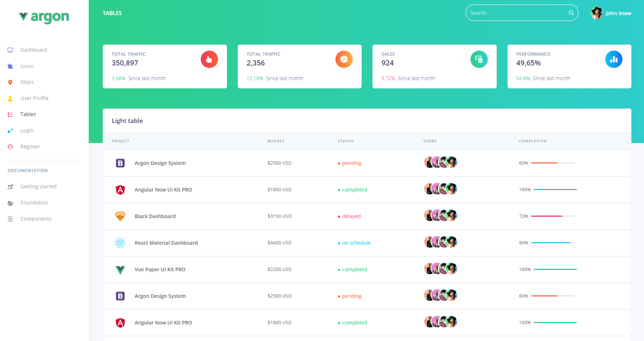
Task: Click the Foundation palette icon
Action: [x=10, y=203]
